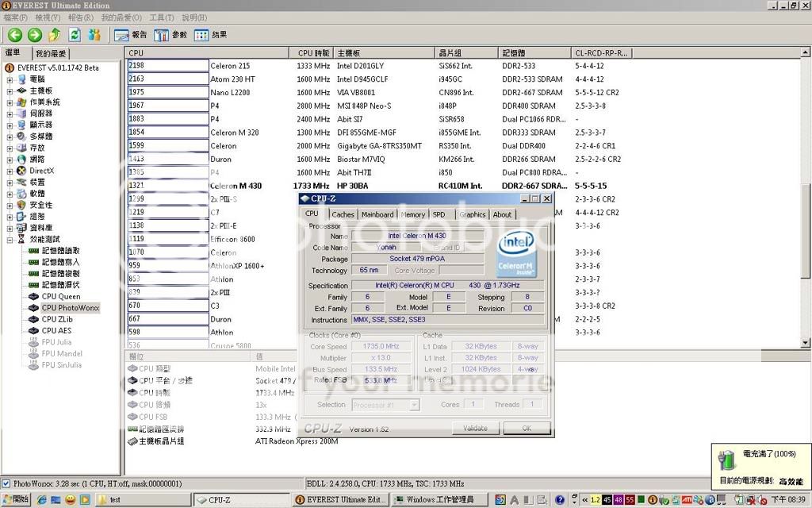This screenshot has height=508, width=812.
Task: Expand the 作業系統 tree node
Action: pyautogui.click(x=10, y=102)
